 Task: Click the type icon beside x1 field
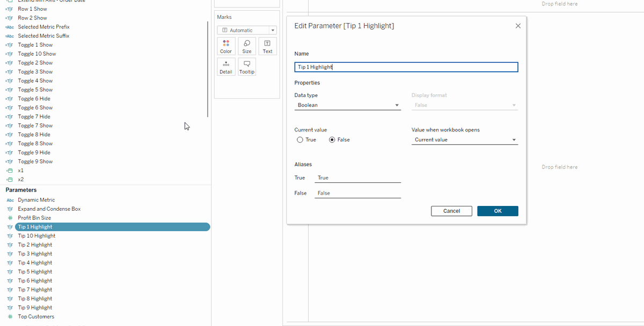coord(9,171)
